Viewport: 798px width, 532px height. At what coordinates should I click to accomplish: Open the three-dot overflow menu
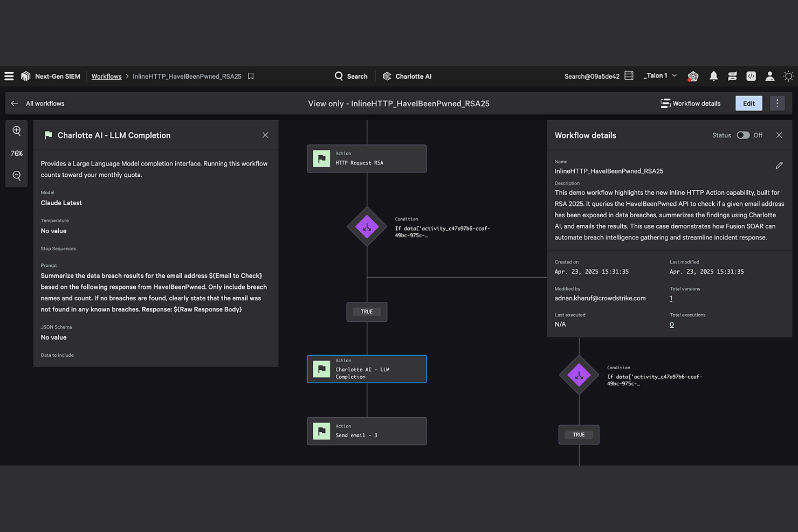click(777, 103)
